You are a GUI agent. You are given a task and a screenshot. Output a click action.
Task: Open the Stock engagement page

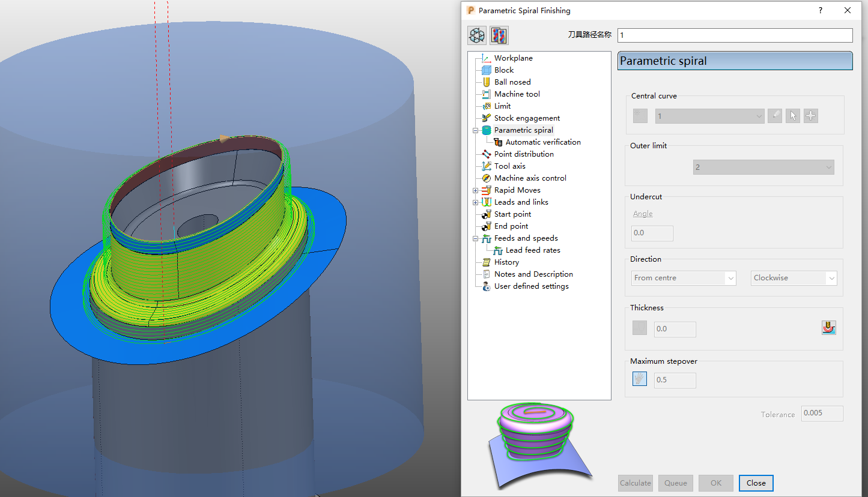click(526, 118)
